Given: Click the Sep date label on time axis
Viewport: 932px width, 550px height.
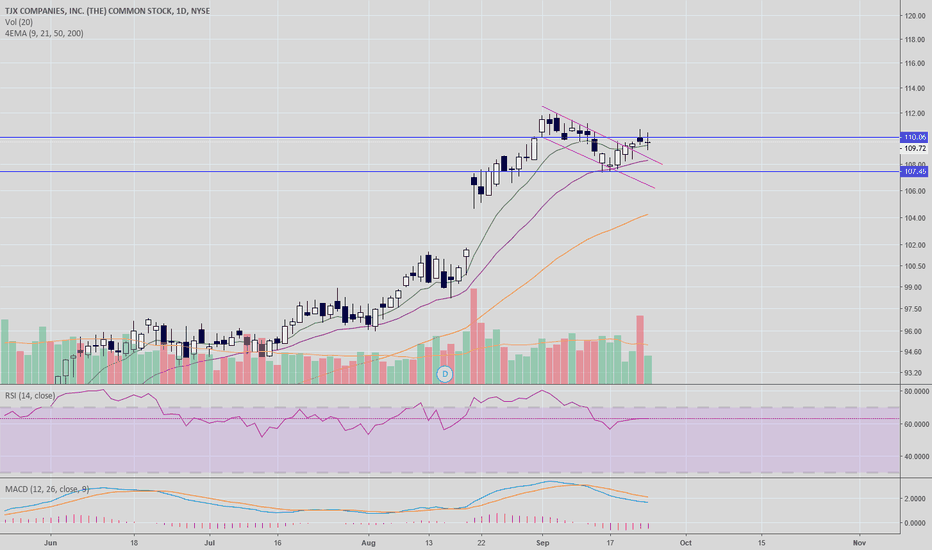Looking at the screenshot, I should point(542,543).
